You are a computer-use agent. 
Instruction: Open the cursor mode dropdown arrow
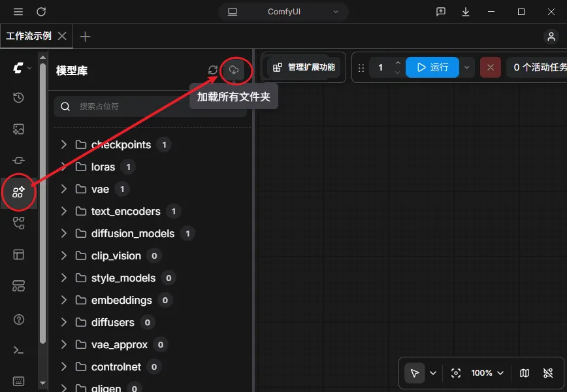[433, 373]
